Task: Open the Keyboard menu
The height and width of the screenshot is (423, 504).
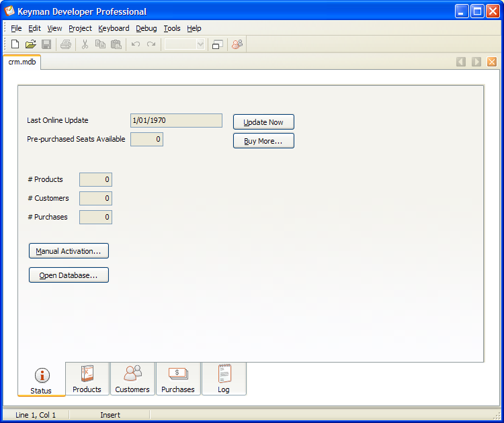Action: click(114, 28)
